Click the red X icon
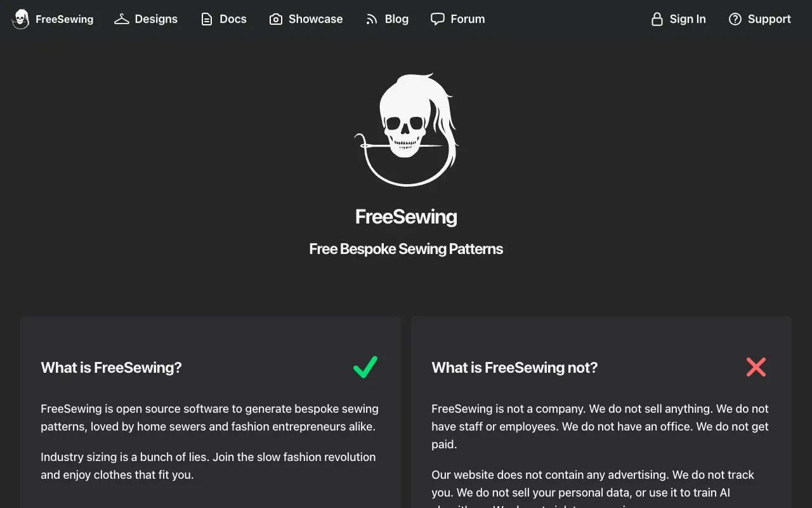 756,367
